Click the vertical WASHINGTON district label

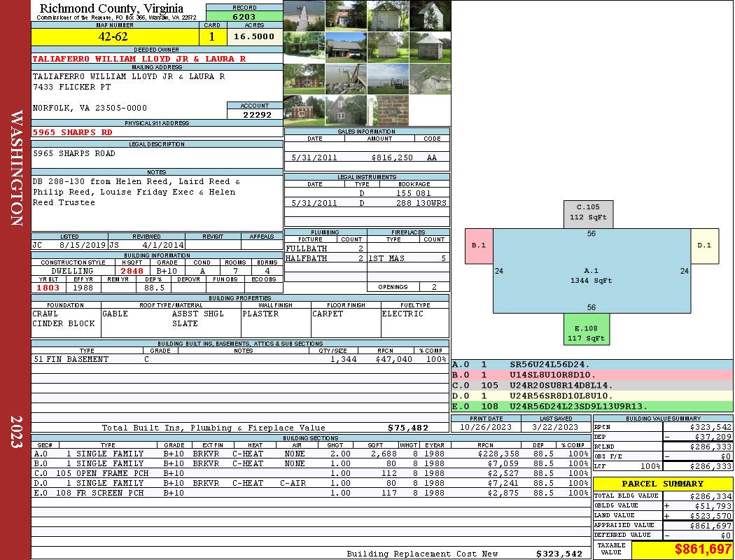[x=16, y=168]
